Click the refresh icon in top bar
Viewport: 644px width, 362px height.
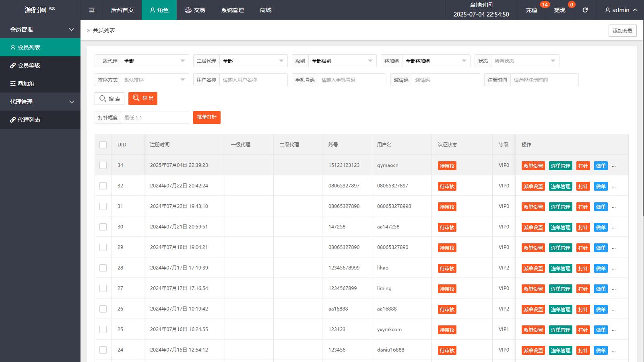[585, 10]
